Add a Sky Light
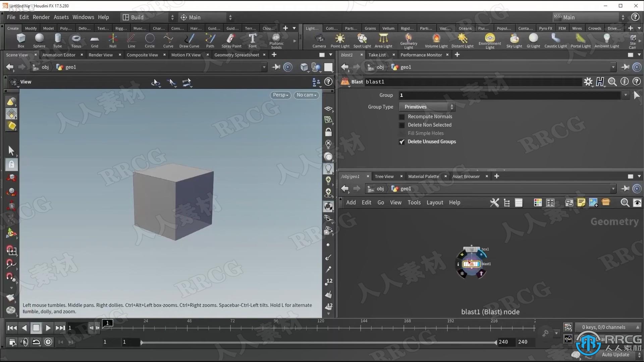644x362 pixels. pos(514,41)
